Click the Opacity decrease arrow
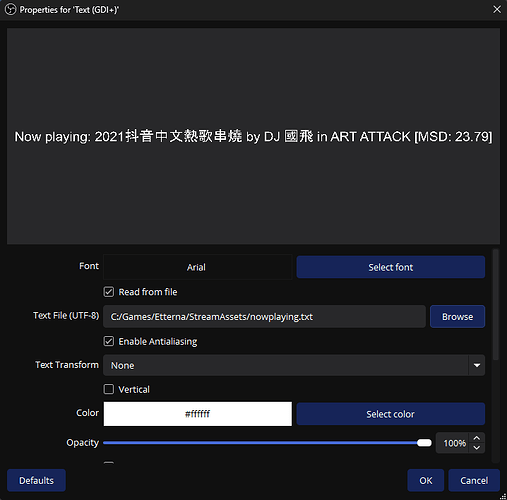507x500 pixels. [x=477, y=448]
